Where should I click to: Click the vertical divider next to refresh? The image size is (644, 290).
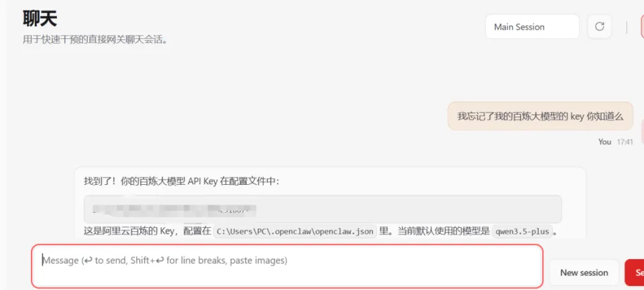[627, 27]
